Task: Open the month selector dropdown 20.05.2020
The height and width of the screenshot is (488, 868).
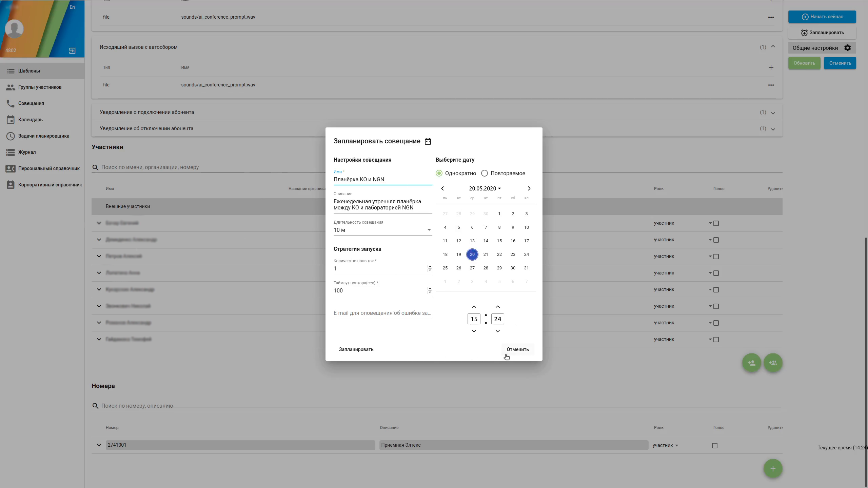Action: click(485, 188)
